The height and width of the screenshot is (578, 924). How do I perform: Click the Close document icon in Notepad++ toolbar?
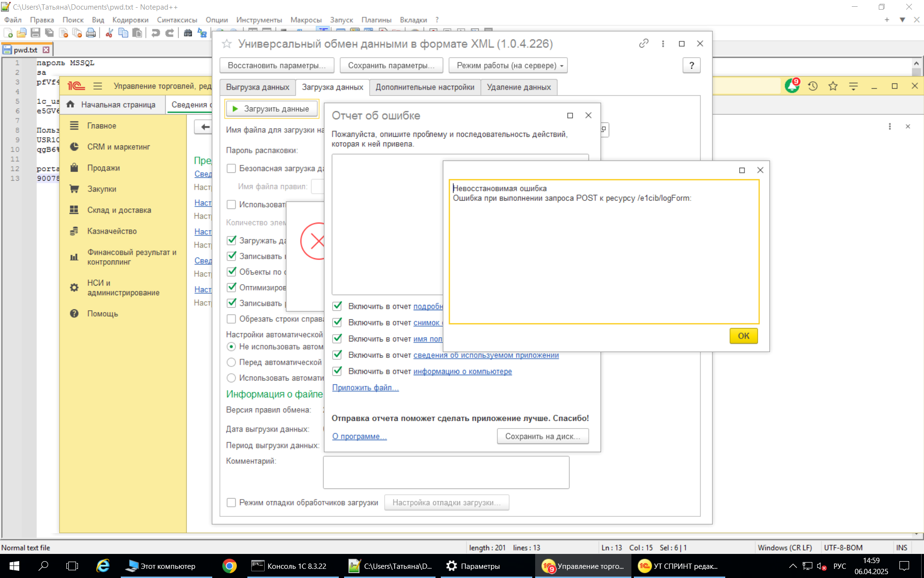[x=63, y=33]
